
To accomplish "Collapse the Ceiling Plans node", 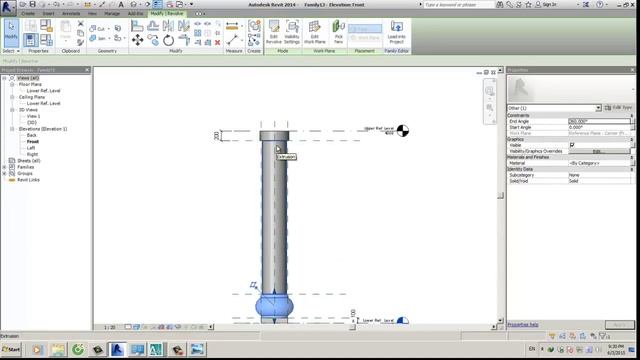I will pos(12,97).
